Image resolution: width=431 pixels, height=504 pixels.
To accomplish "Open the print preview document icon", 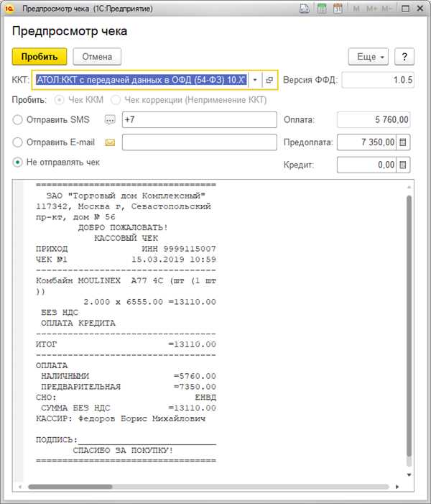I will click(x=304, y=9).
